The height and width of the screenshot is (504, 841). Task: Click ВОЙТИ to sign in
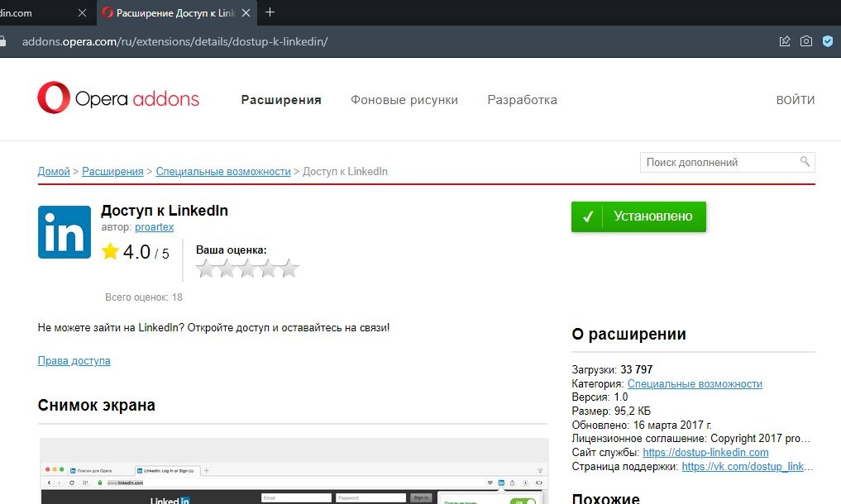796,100
